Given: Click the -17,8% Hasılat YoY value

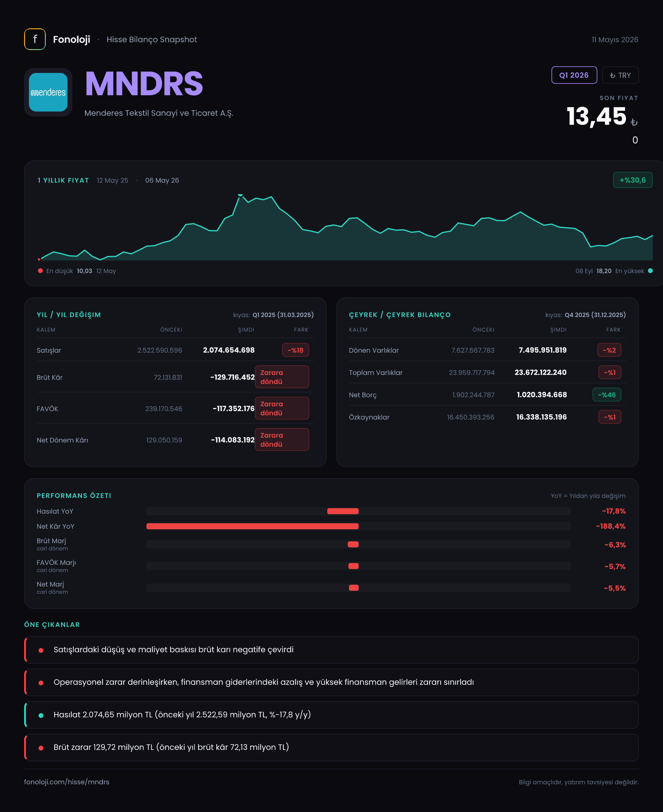Looking at the screenshot, I should pyautogui.click(x=614, y=511).
